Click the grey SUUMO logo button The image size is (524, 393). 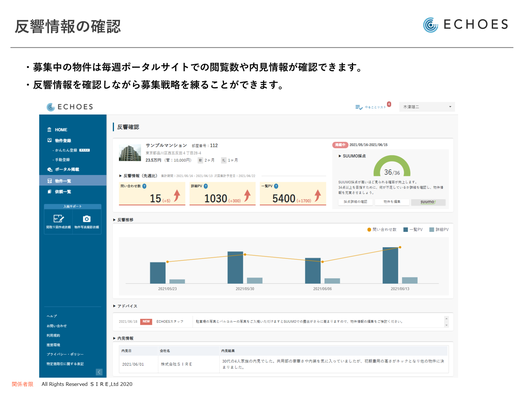click(428, 202)
